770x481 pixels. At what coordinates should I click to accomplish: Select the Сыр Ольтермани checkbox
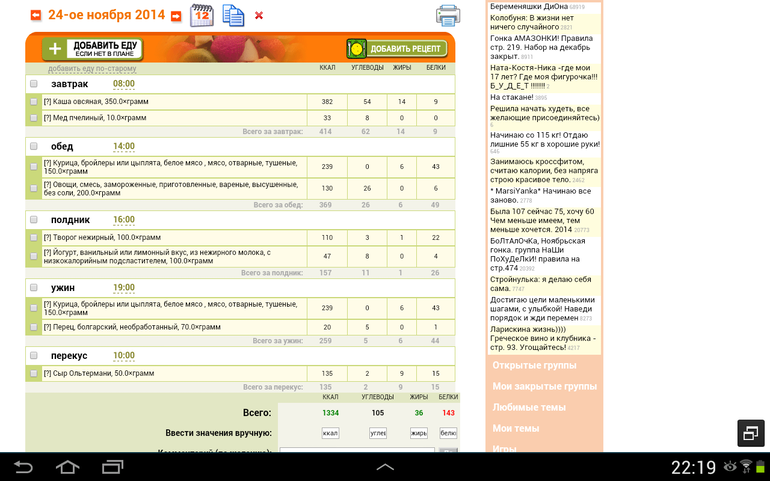point(33,373)
